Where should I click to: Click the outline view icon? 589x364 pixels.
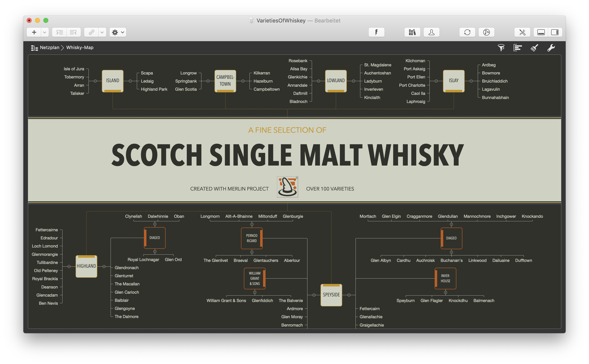518,47
